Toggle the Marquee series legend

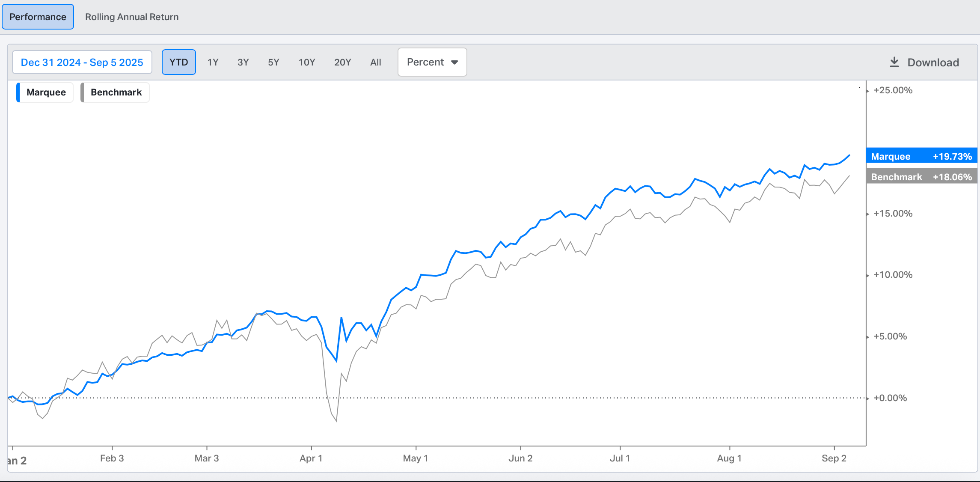coord(46,92)
